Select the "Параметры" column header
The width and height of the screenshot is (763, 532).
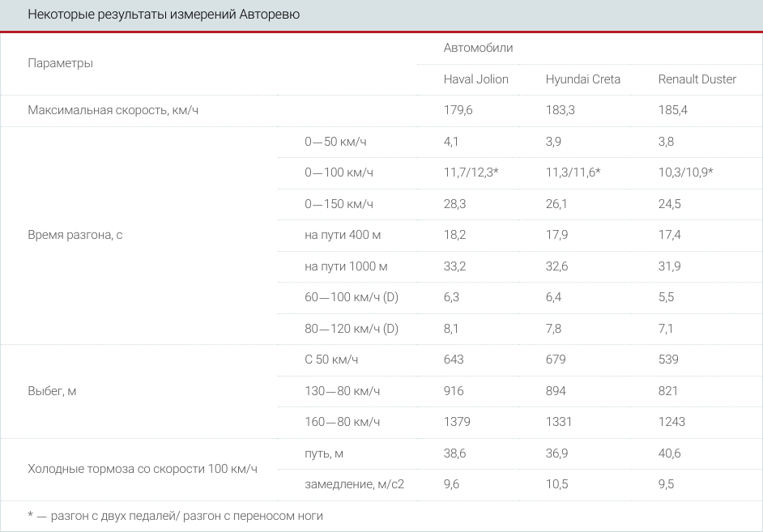60,63
